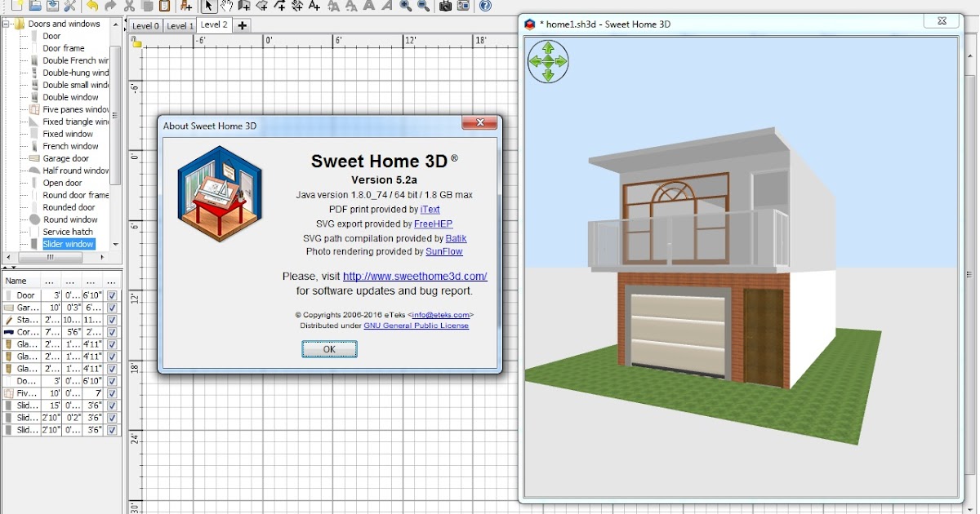
Task: Disable visibility for the first Slider window row
Action: 110,405
